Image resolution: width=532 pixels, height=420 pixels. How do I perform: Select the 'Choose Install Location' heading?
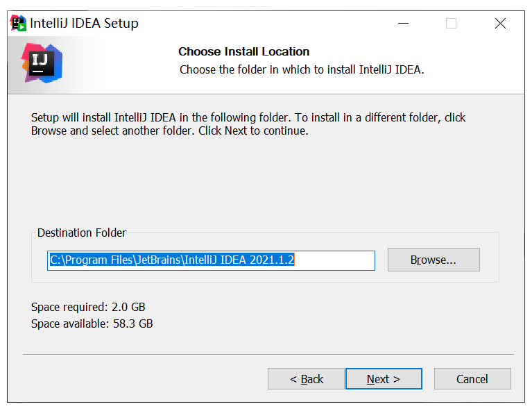(244, 51)
